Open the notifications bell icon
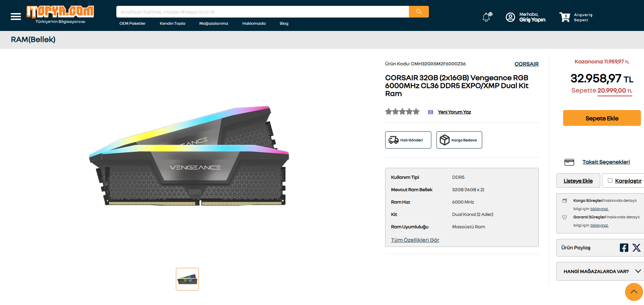644x305 pixels. [x=487, y=17]
